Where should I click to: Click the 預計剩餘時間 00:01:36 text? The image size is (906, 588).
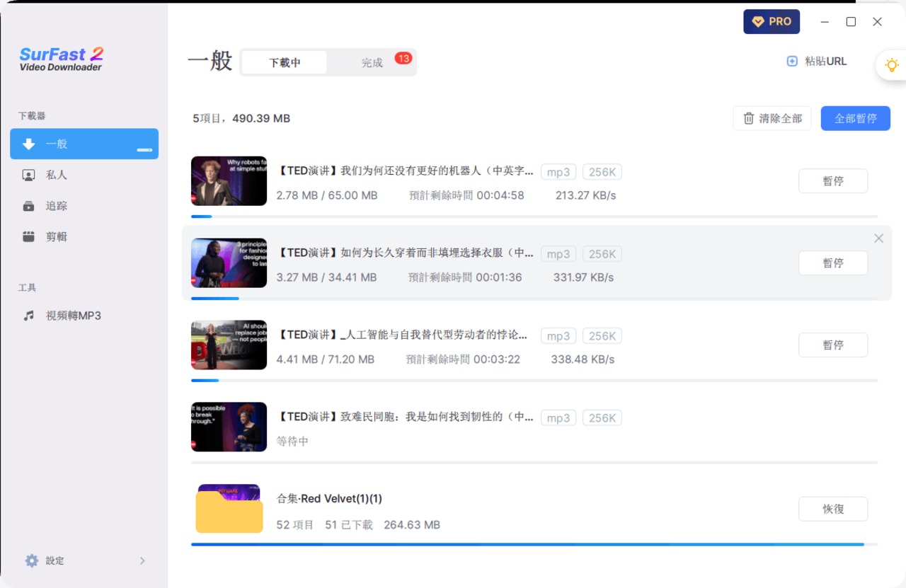click(465, 277)
